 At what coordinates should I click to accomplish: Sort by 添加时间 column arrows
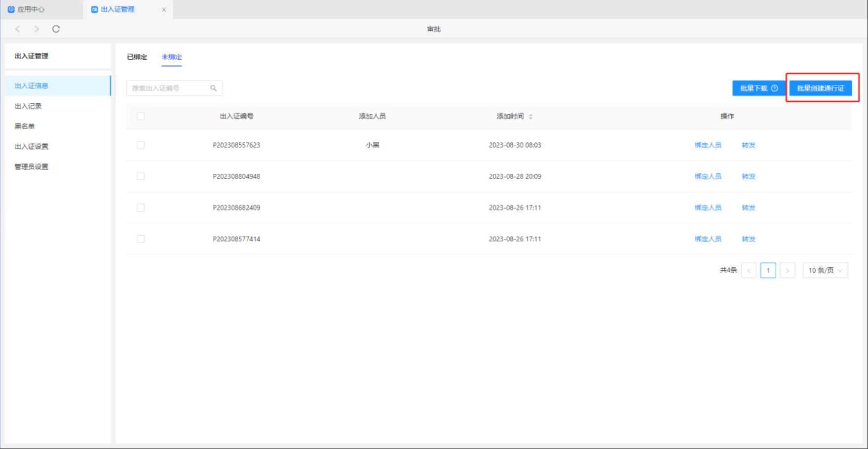pyautogui.click(x=530, y=117)
